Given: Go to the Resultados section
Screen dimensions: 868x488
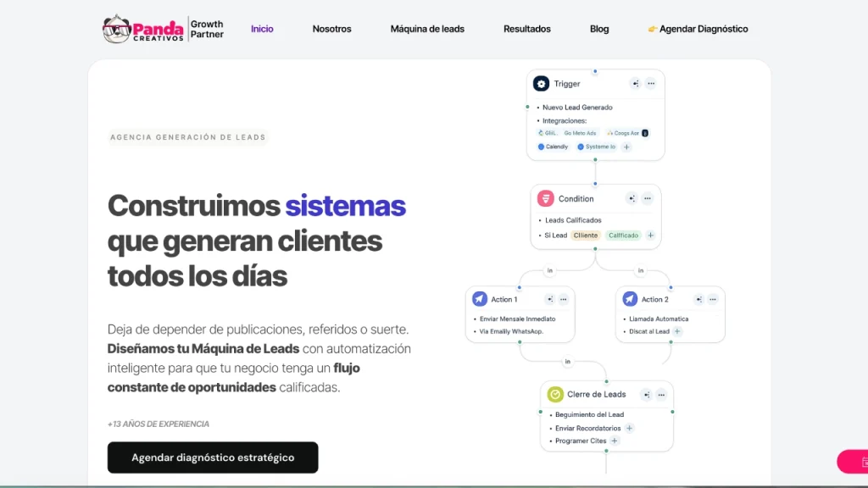Looking at the screenshot, I should coord(527,29).
